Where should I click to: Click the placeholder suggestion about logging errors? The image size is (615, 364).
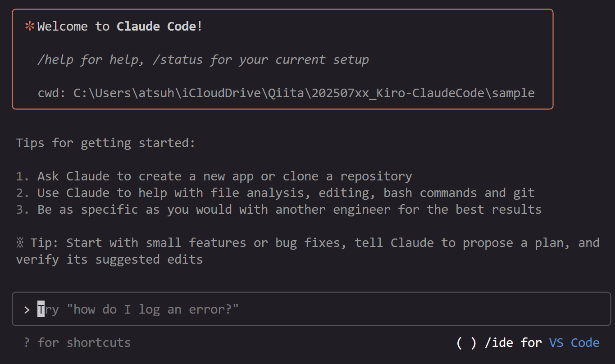pyautogui.click(x=138, y=309)
